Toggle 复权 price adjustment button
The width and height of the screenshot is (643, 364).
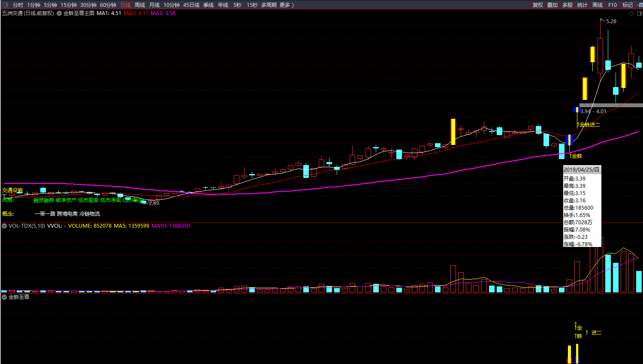[x=537, y=5]
